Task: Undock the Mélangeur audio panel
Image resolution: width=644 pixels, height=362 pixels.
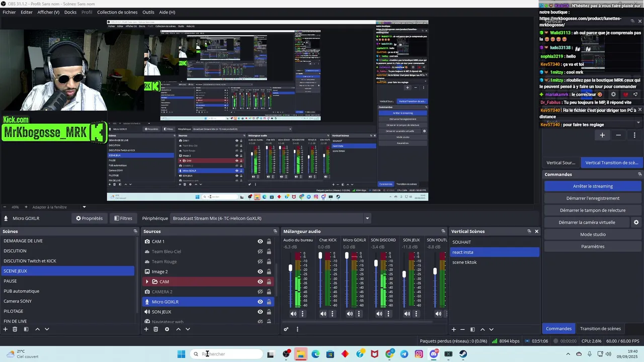Action: 443,231
